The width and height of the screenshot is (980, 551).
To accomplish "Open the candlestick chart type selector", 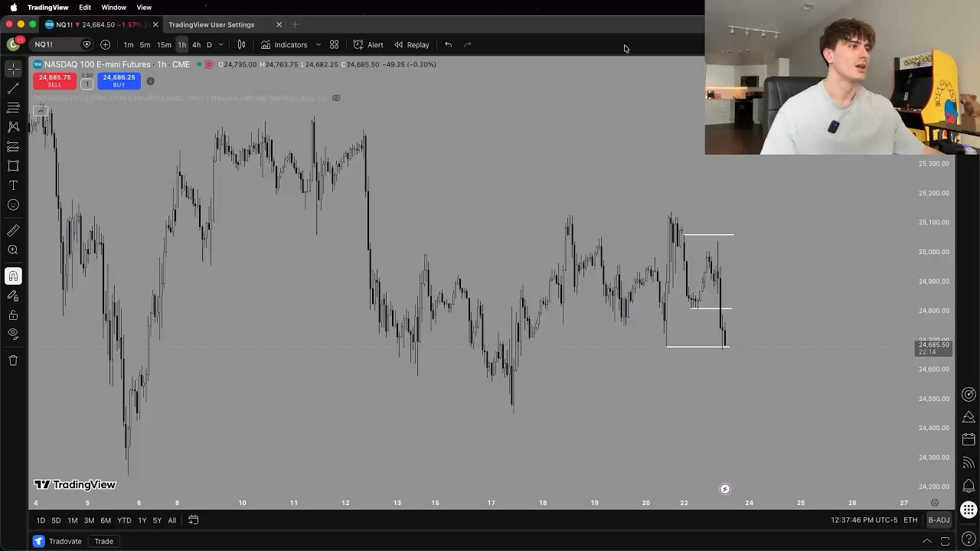I will (x=241, y=44).
